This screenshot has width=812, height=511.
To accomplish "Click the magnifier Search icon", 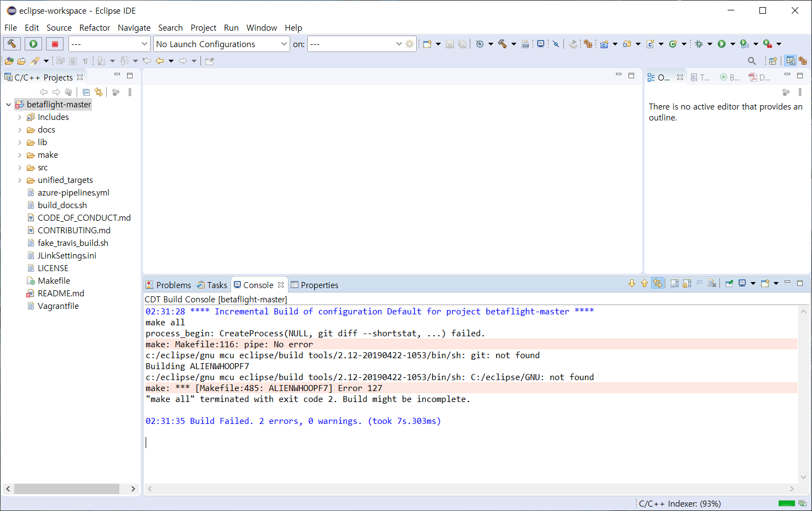I will click(752, 61).
